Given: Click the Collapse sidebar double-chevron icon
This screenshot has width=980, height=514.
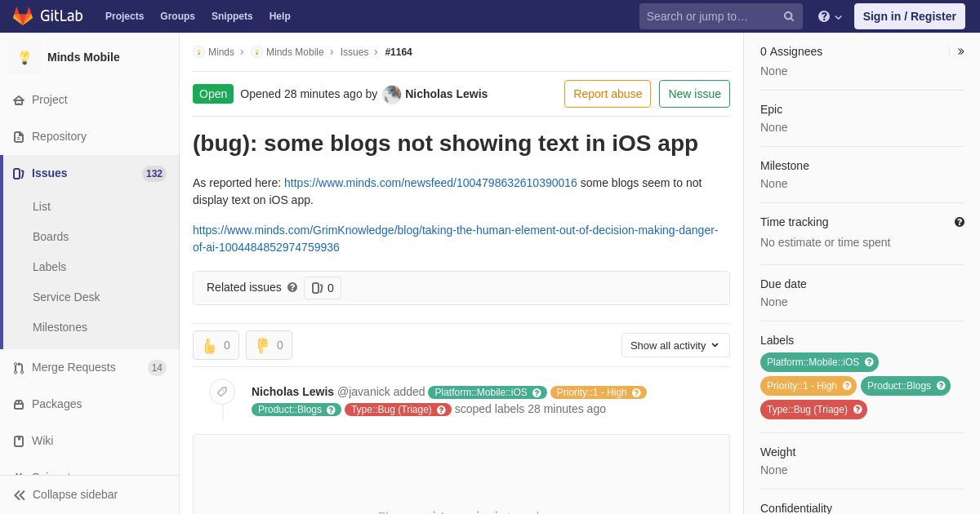Looking at the screenshot, I should coord(20,495).
